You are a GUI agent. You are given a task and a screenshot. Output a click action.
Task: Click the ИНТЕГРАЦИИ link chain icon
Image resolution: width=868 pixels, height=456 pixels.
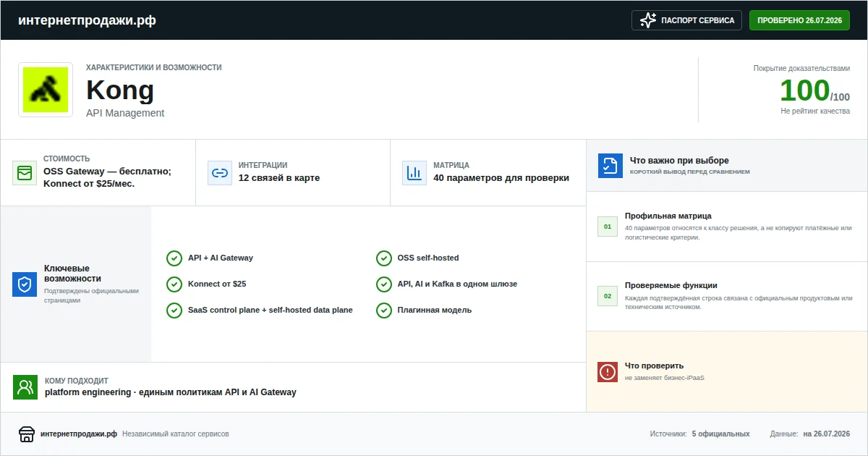coord(220,173)
